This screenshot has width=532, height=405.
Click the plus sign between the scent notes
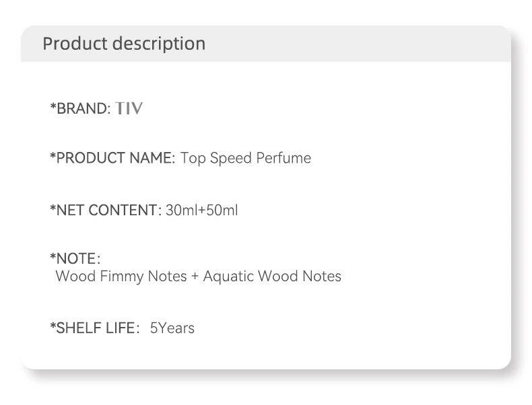click(195, 277)
